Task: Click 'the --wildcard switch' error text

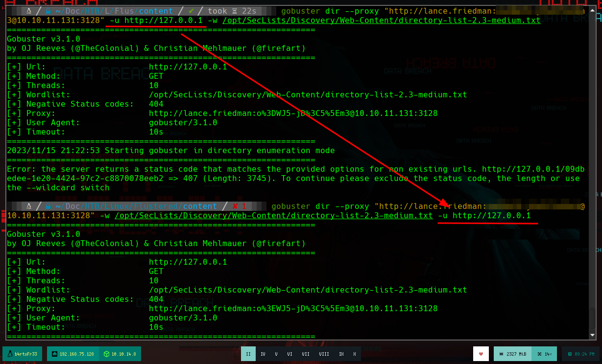Action: coord(58,187)
